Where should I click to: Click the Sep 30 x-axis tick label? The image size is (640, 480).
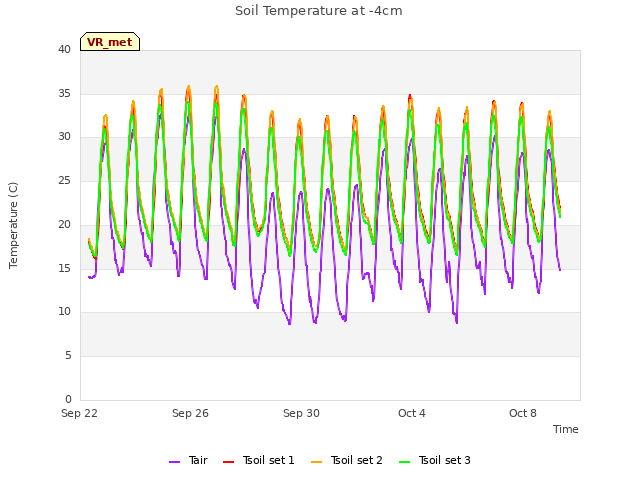tap(301, 413)
